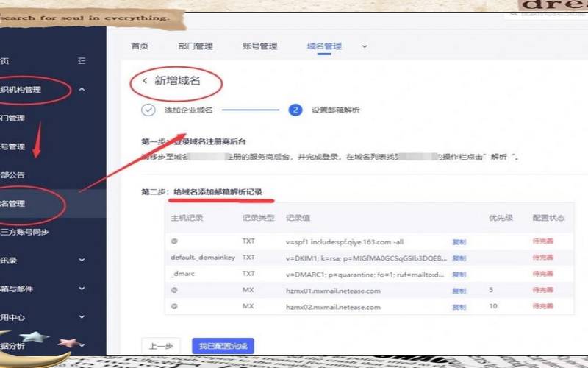Open 第三方账号同步 in the sidebar

click(x=24, y=232)
